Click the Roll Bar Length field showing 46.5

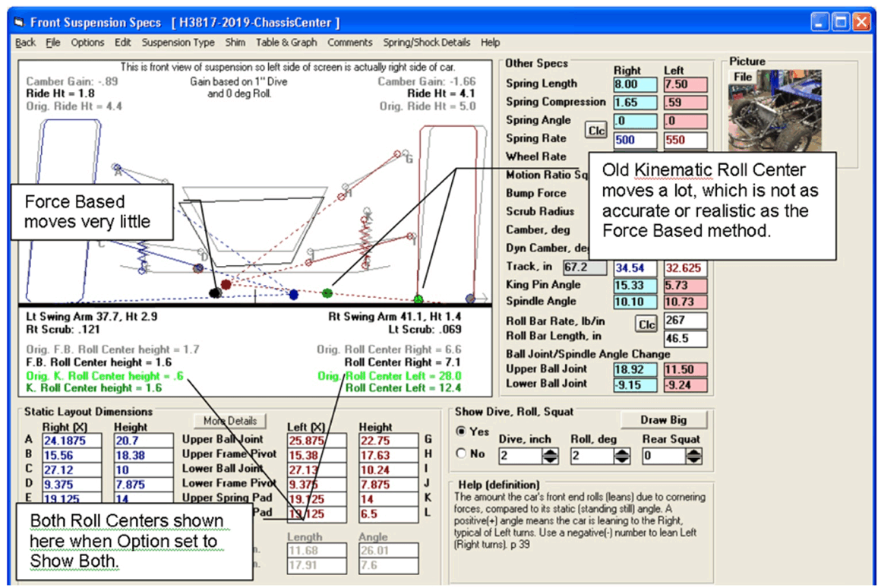[685, 338]
